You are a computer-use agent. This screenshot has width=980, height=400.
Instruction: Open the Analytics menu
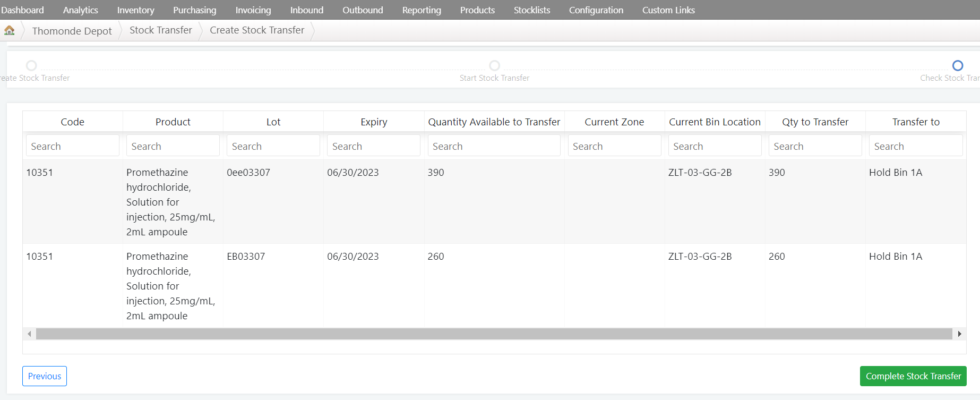(x=80, y=10)
